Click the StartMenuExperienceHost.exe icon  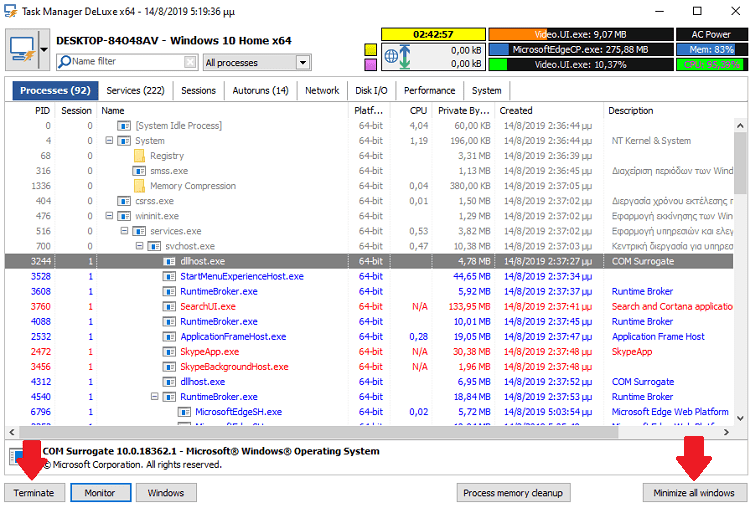(169, 276)
